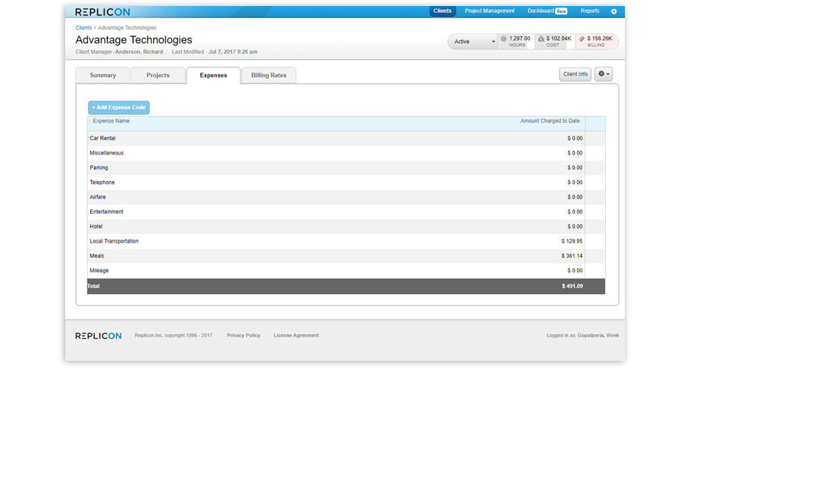Open the Active status dropdown
The height and width of the screenshot is (504, 819).
(472, 41)
